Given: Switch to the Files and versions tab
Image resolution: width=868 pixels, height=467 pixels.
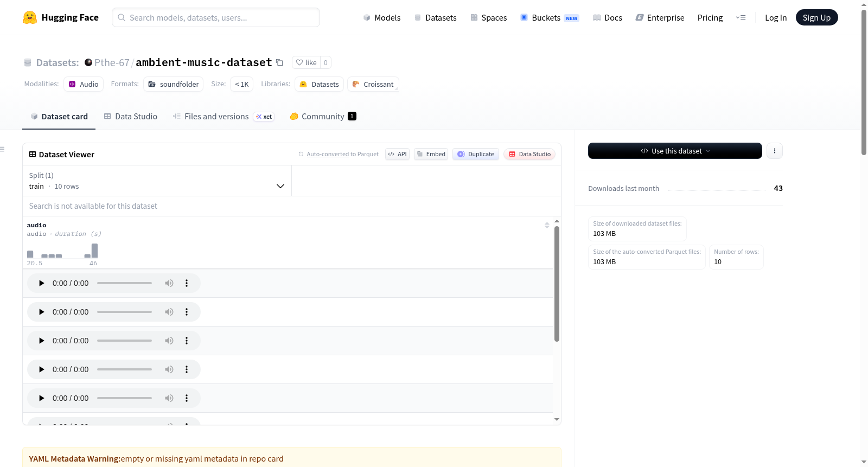Looking at the screenshot, I should [224, 116].
